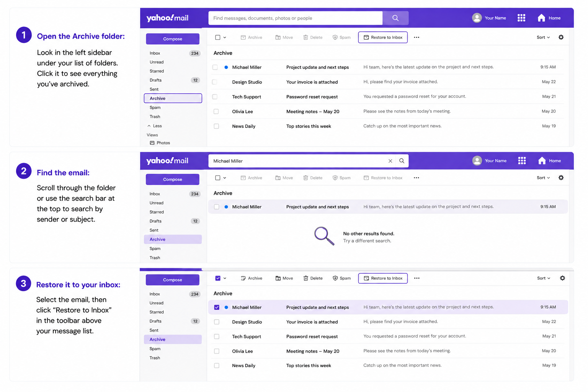588x392 pixels.
Task: Focus the 'Find messages, documents, photos or people' field
Action: (296, 18)
